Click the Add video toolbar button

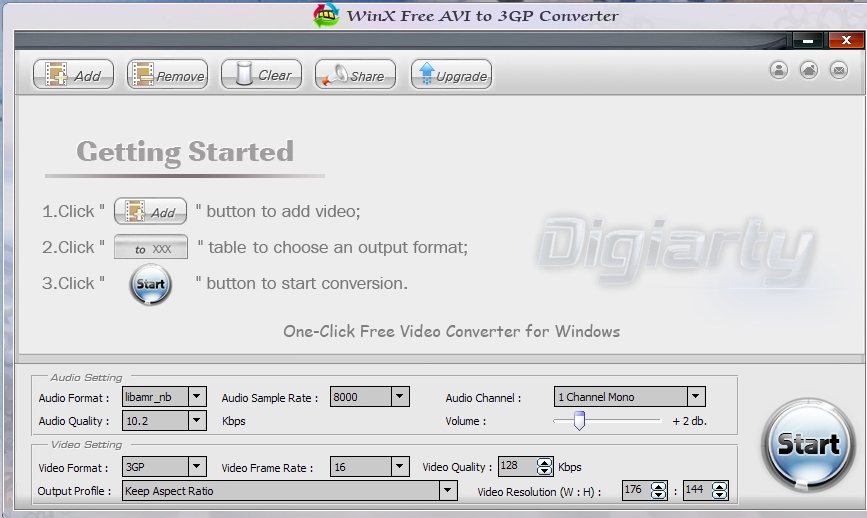pos(73,75)
